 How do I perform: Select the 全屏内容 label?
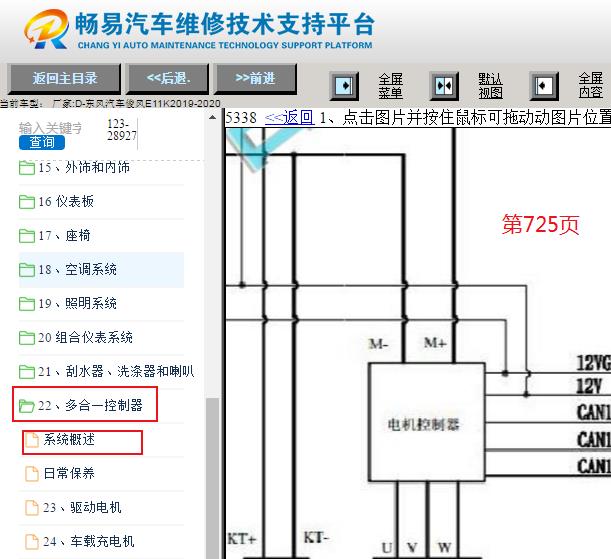(x=590, y=86)
